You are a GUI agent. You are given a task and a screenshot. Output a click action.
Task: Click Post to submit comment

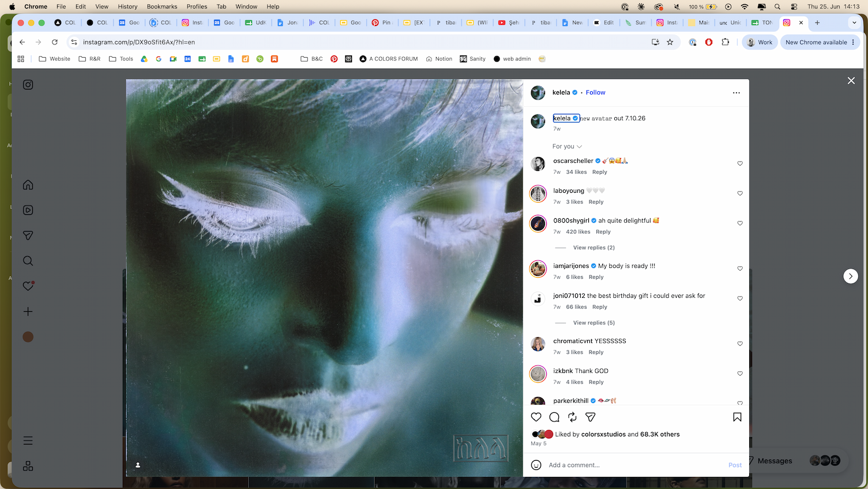tap(735, 465)
